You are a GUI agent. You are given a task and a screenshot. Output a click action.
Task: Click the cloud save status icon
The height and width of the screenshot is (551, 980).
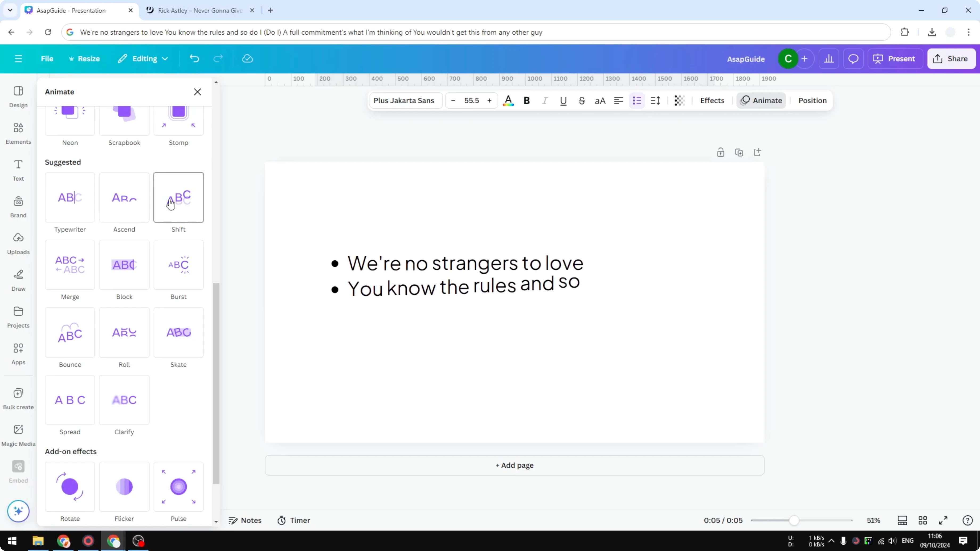tap(248, 59)
